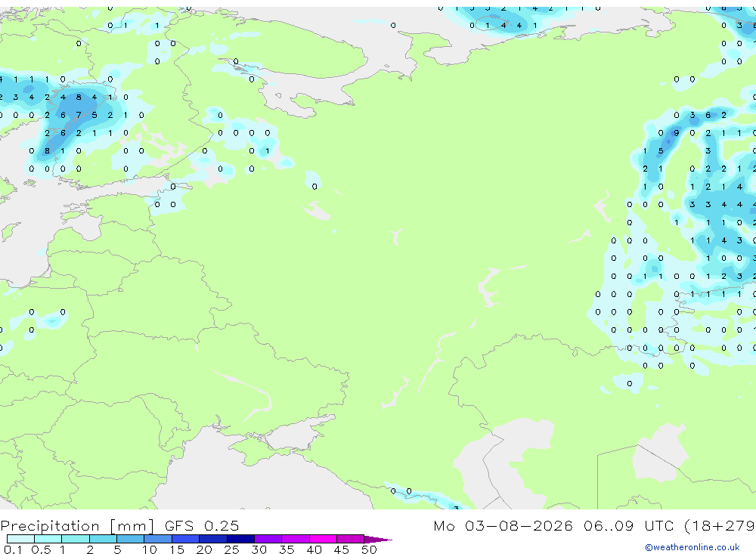Click the legend label '0.1'
Image resolution: width=756 pixels, height=554 pixels.
point(13,549)
